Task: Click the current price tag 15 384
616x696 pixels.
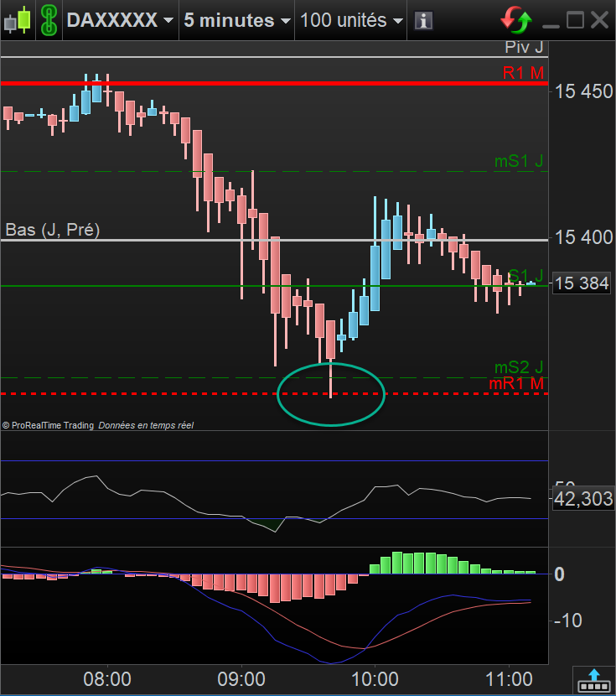Action: 582,283
